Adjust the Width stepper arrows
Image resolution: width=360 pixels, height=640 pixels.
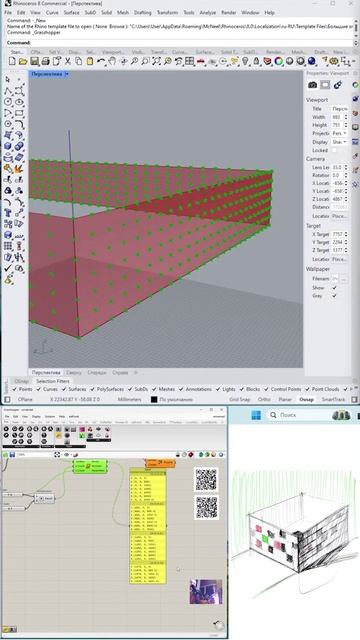click(x=346, y=117)
